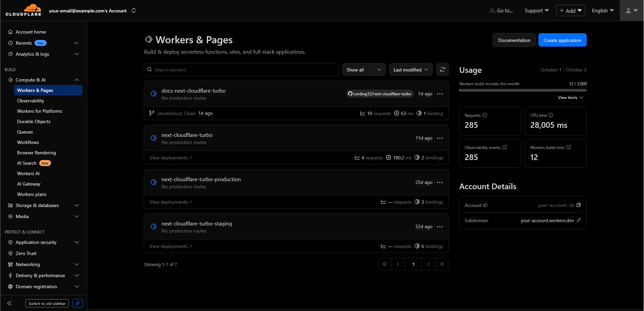Click the Cloudflare logo
Screen dimensions: 644x311
(23, 10)
